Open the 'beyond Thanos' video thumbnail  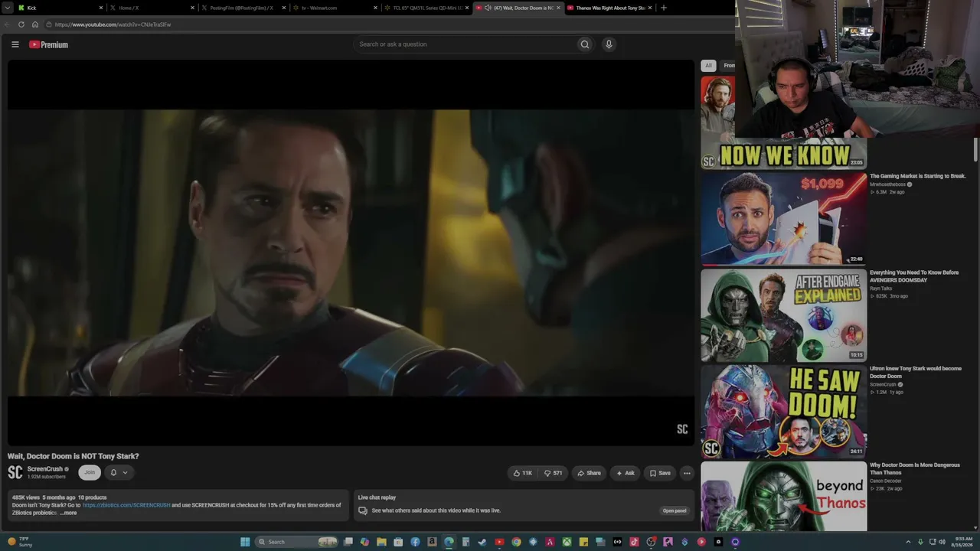click(x=783, y=496)
